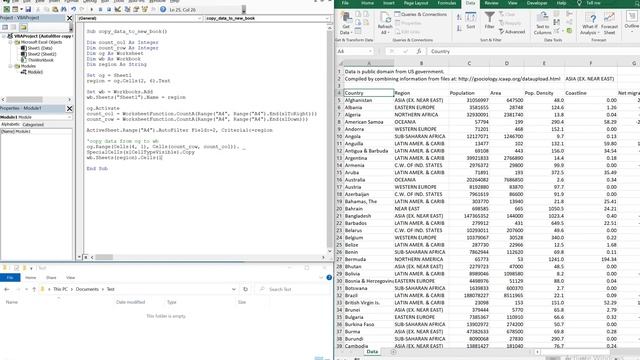Toggle Design Mode icon in VBA toolbar
The height and width of the screenshot is (360, 640).
pyautogui.click(x=118, y=9)
